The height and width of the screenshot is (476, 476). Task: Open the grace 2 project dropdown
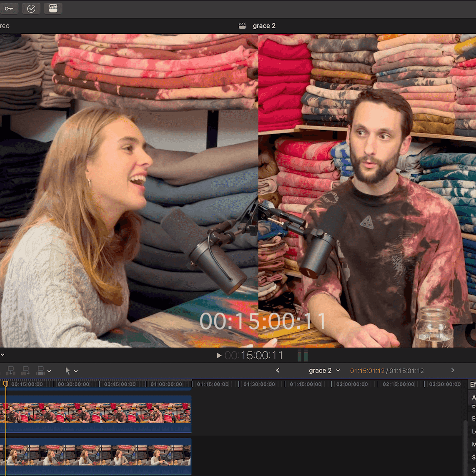(324, 371)
